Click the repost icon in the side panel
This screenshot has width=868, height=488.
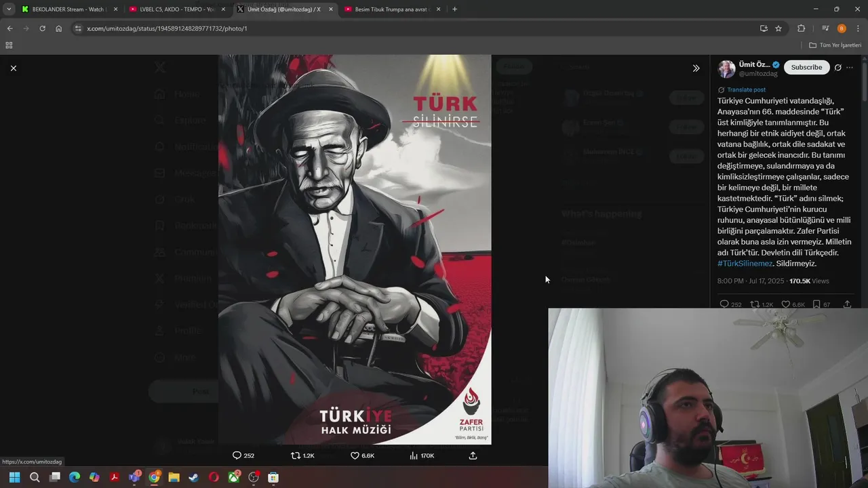pyautogui.click(x=754, y=304)
